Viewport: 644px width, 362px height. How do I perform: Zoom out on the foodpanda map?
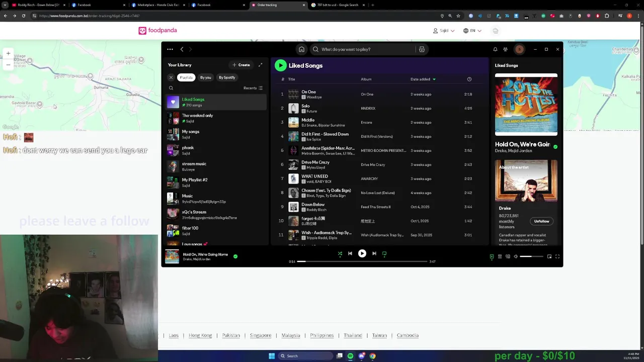[x=8, y=64]
